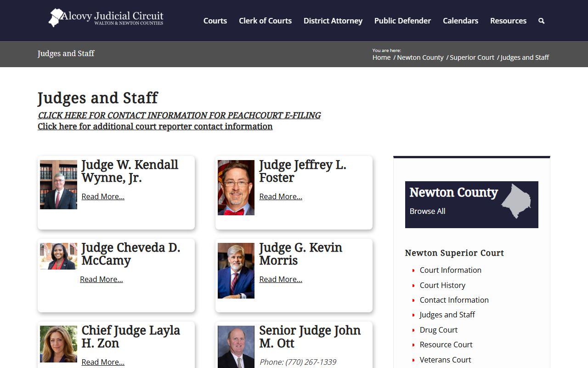Click Browse All in sidebar

pos(427,211)
